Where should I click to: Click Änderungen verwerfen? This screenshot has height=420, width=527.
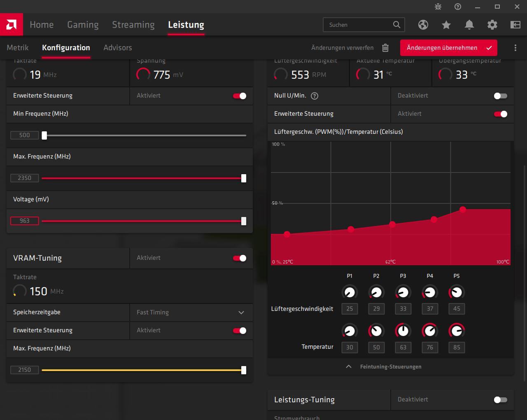pos(343,48)
